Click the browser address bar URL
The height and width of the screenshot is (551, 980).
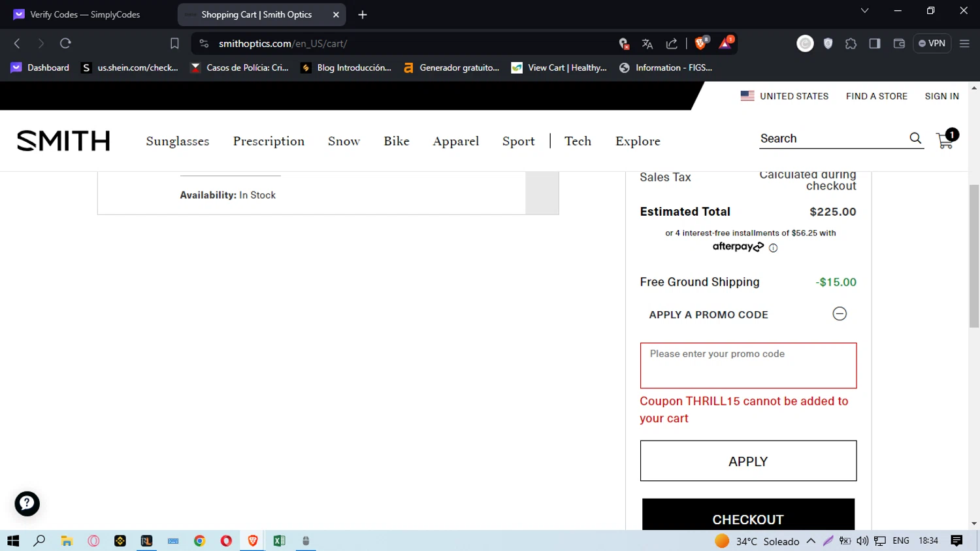(x=283, y=44)
